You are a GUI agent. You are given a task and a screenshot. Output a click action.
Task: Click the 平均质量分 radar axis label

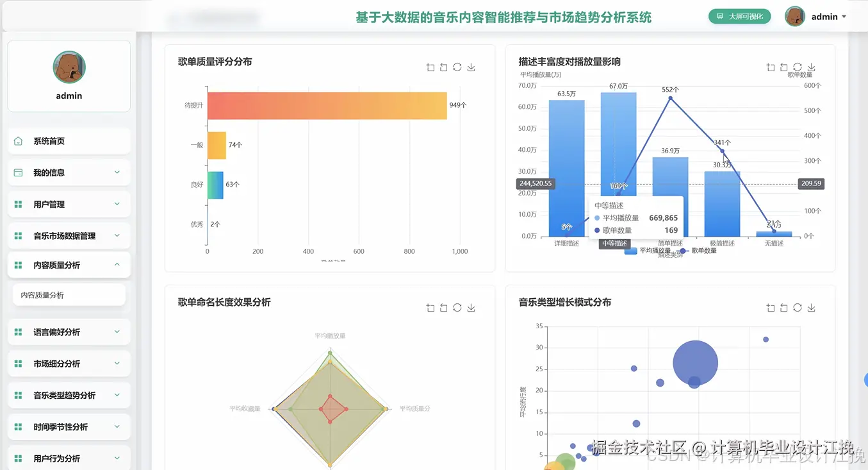(415, 408)
